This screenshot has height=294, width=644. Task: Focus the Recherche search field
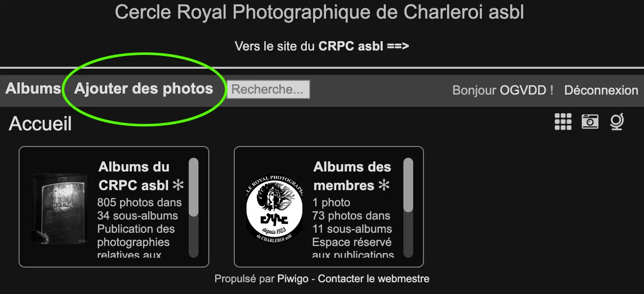[x=268, y=89]
